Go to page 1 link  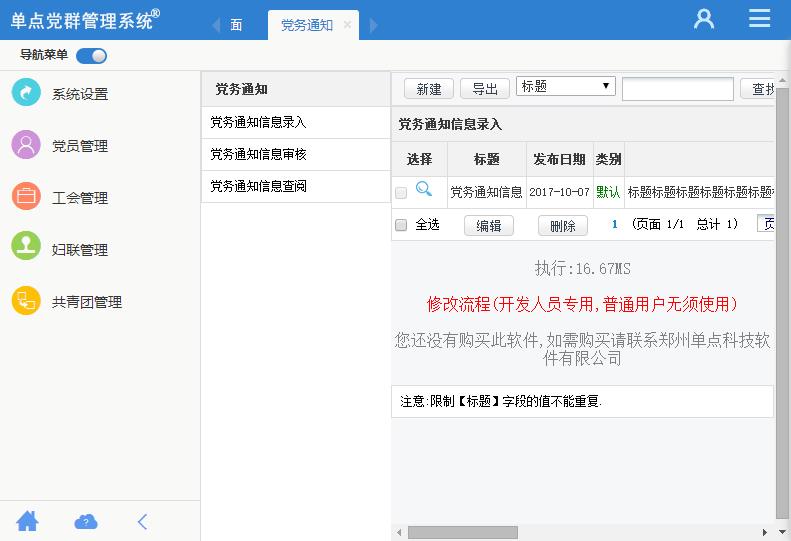[x=614, y=224]
